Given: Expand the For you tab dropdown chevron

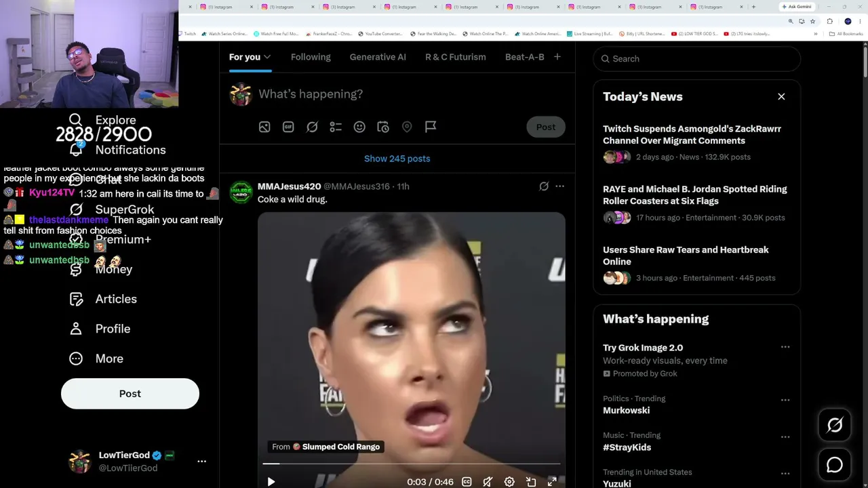Looking at the screenshot, I should click(267, 57).
